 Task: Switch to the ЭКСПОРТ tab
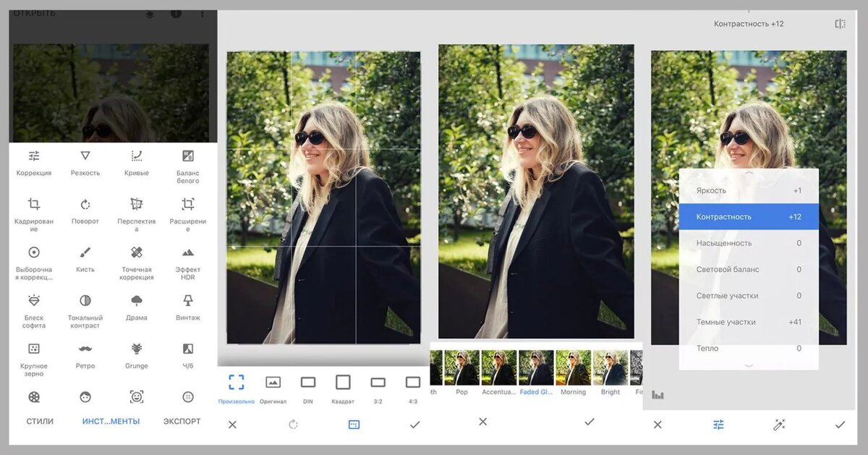tap(182, 421)
